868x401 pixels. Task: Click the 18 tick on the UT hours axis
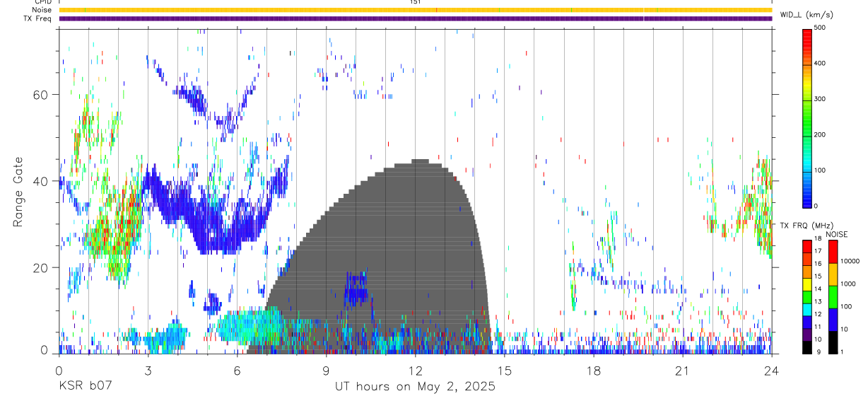[x=594, y=370]
